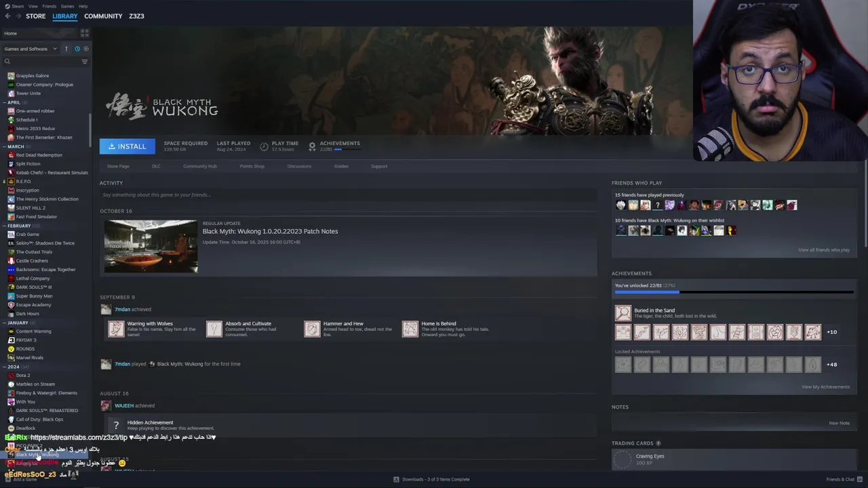Select Red Dead Redemption in the library
This screenshot has height=488, width=868.
coord(39,155)
